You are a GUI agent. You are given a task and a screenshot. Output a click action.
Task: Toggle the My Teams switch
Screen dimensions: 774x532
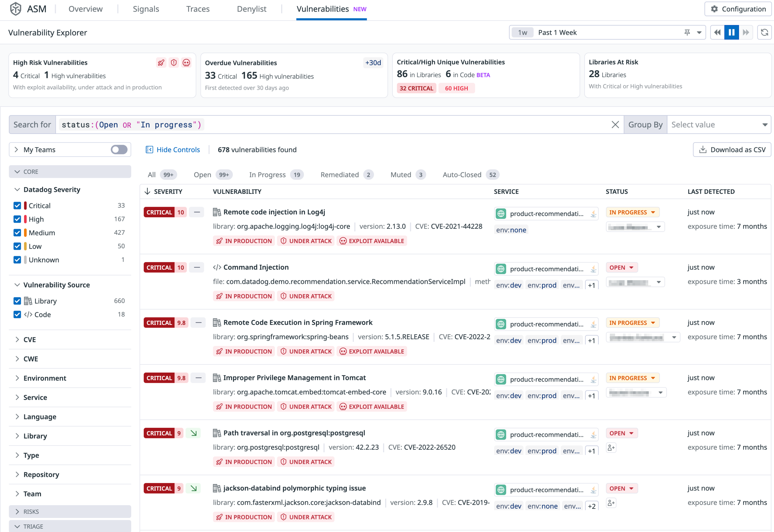119,150
